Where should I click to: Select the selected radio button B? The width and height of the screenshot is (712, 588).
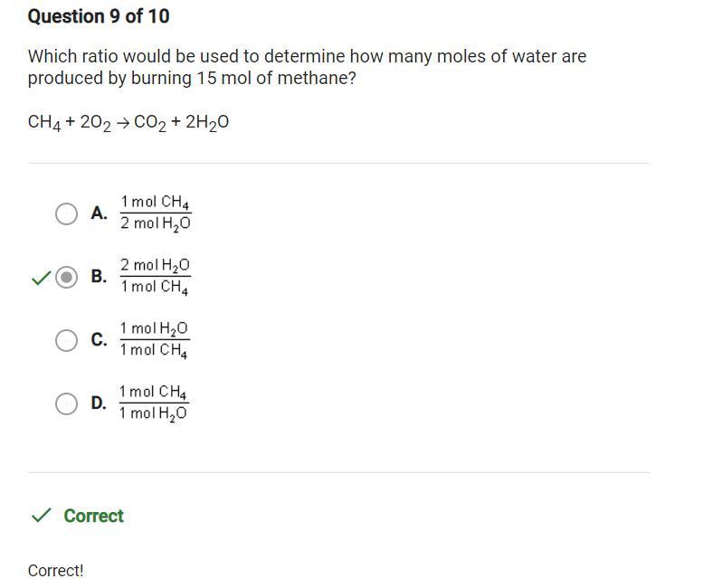[66, 277]
